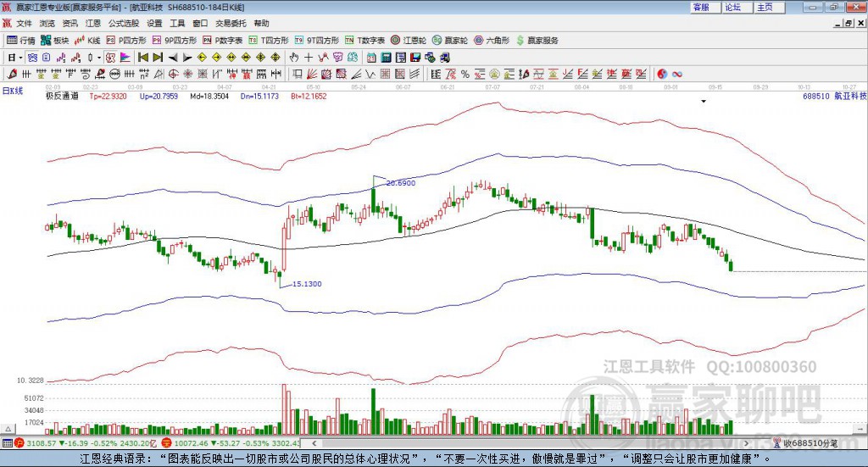Step chart right with black arrow
The height and width of the screenshot is (467, 868).
pos(187,58)
